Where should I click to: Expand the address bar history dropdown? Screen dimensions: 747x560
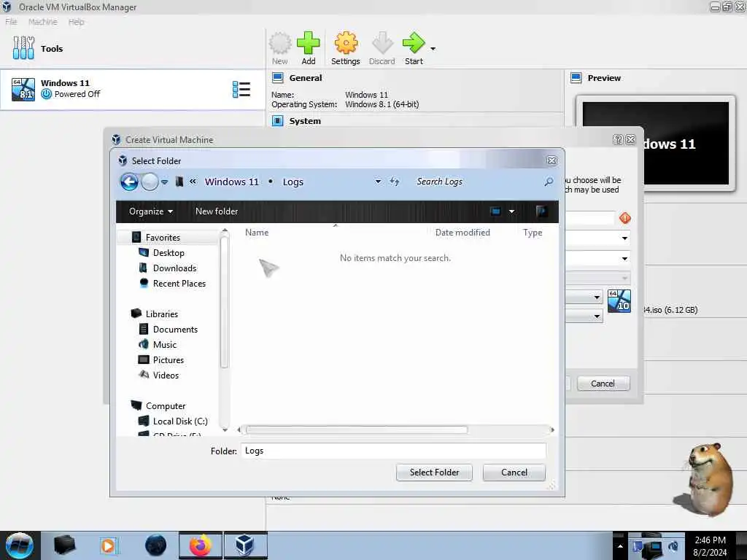(378, 182)
